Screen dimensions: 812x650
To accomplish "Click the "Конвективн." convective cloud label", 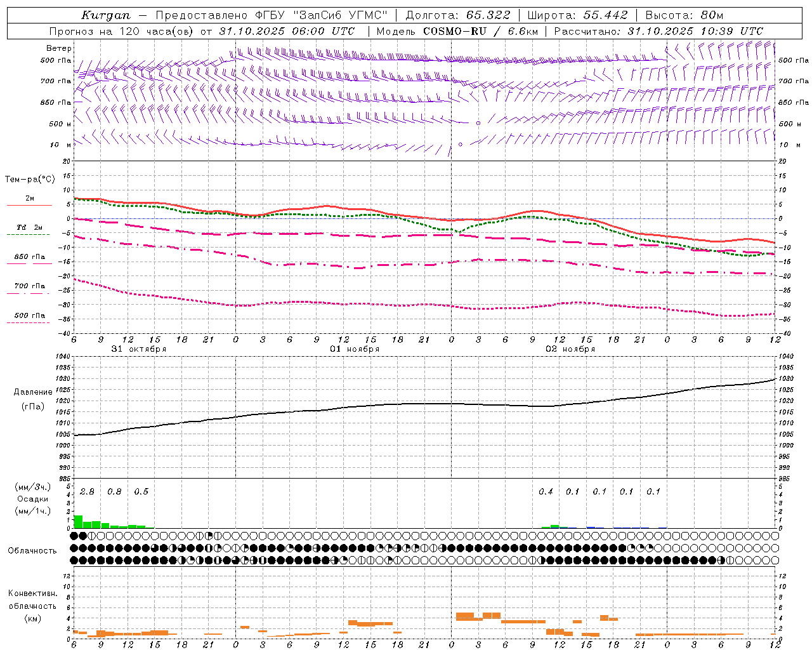I will (x=32, y=594).
